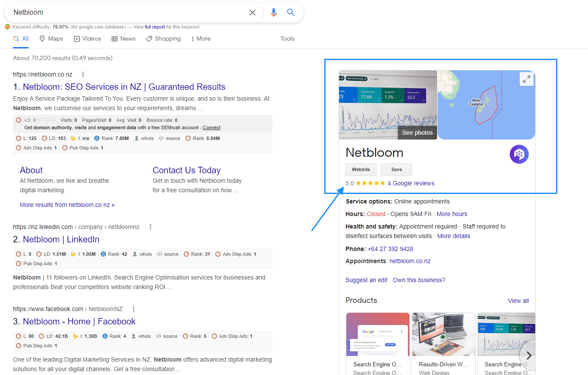Open the netbloom.co.nz appointments link
This screenshot has height=375, width=588.
click(x=410, y=261)
